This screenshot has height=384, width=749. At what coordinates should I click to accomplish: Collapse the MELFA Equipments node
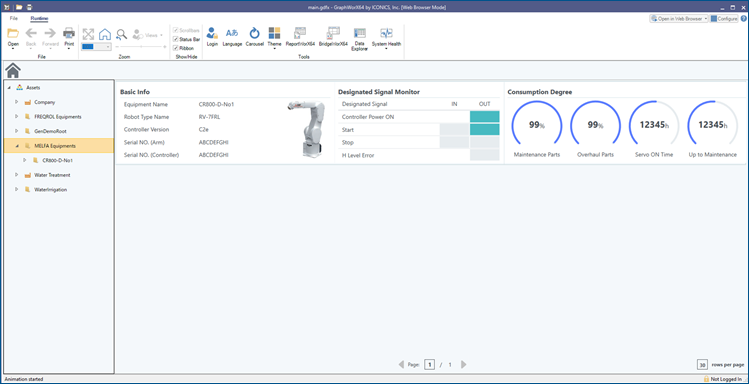[x=17, y=146]
